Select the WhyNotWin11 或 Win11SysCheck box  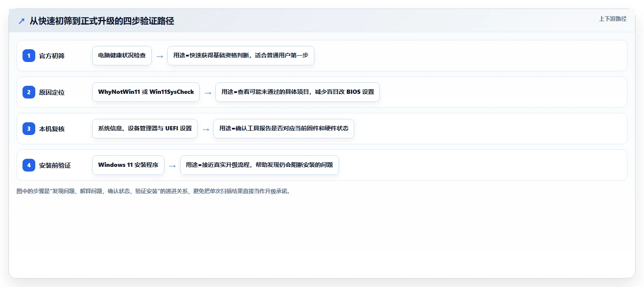pyautogui.click(x=146, y=92)
